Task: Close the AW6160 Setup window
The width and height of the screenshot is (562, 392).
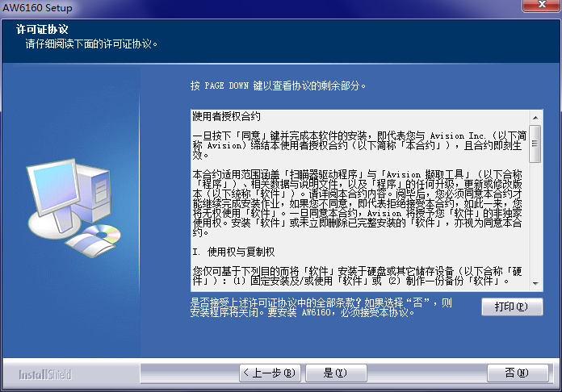Action: tap(542, 5)
